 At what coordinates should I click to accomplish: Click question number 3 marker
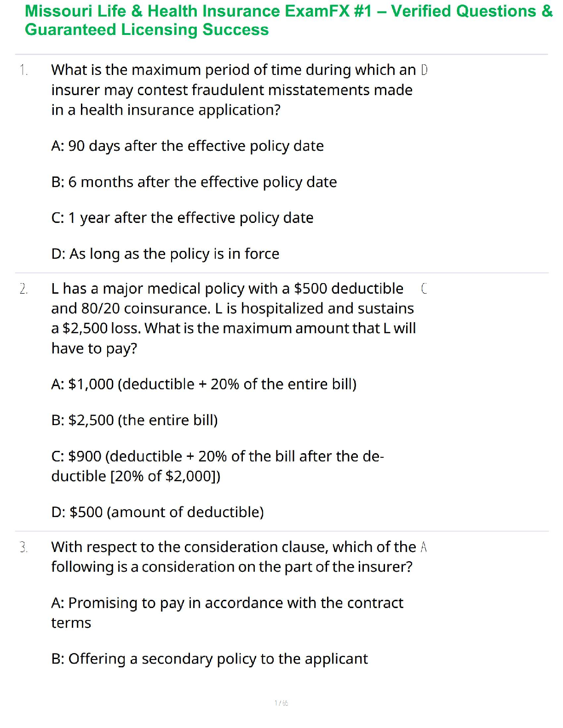(23, 547)
